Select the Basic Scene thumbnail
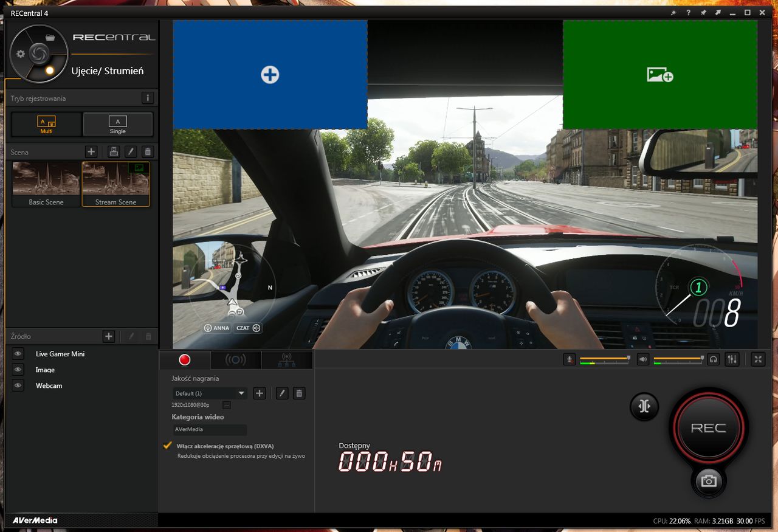 [46, 184]
